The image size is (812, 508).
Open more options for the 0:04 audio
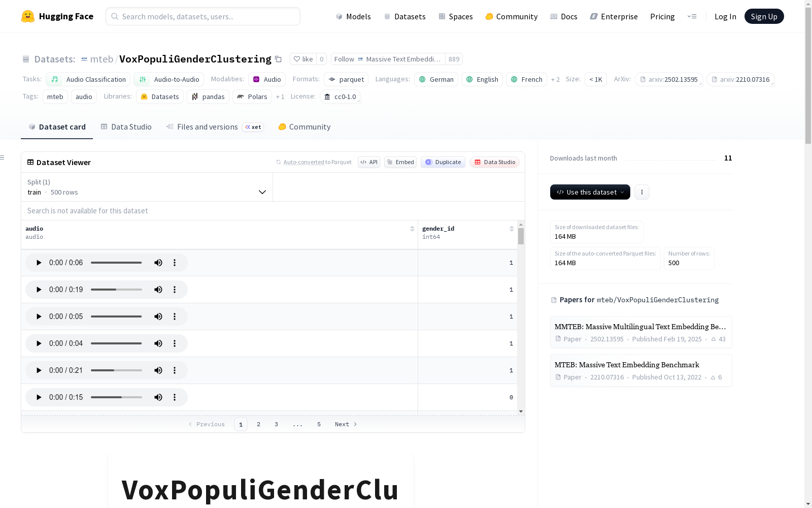pyautogui.click(x=175, y=343)
